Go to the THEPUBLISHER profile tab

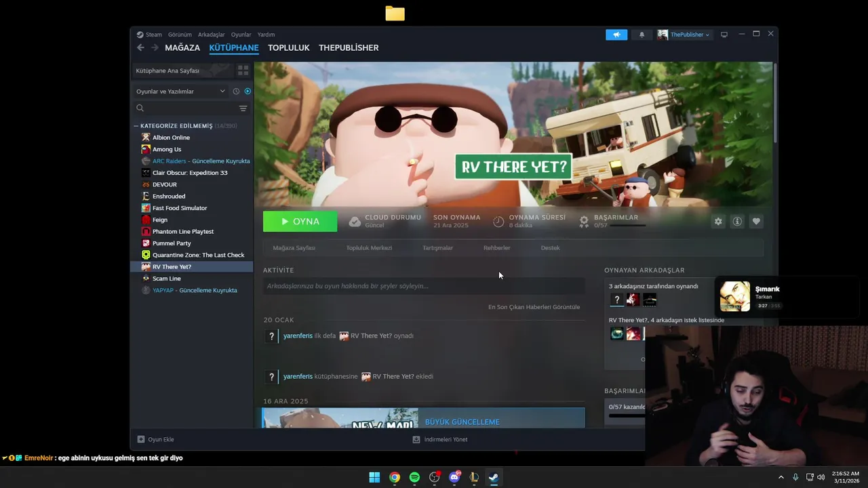click(x=349, y=47)
